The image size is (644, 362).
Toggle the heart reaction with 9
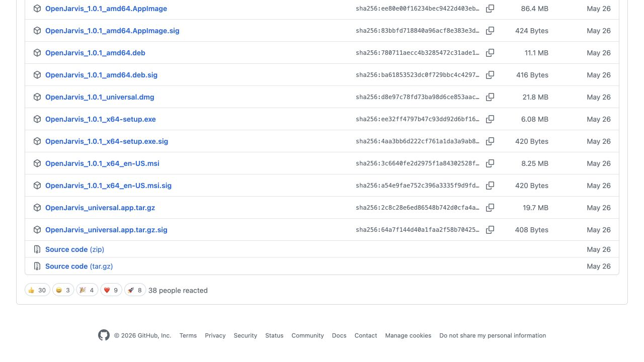coord(111,290)
